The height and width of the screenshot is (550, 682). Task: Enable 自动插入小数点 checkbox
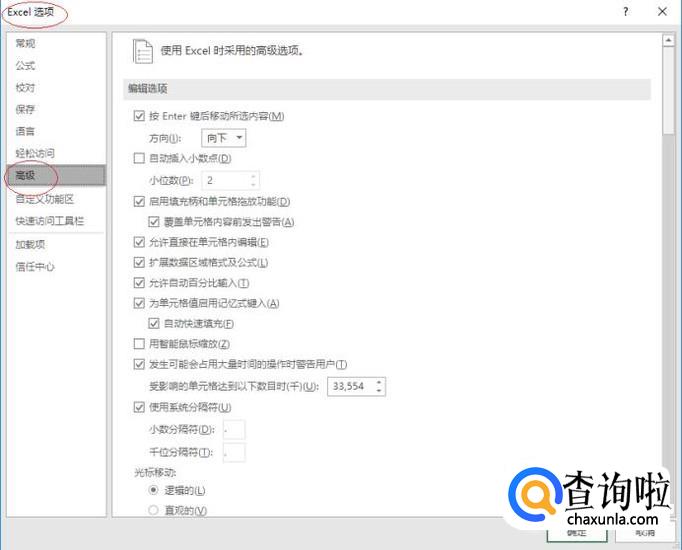tap(139, 158)
